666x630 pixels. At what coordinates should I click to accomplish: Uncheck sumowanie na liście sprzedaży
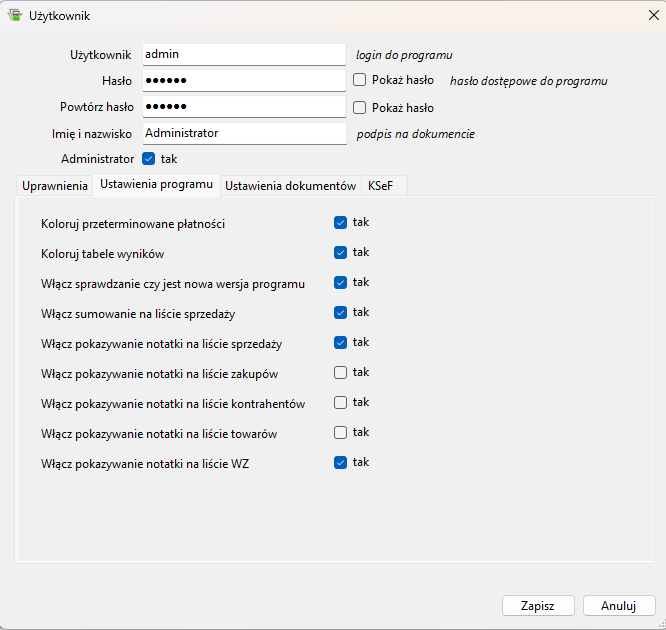pos(341,313)
